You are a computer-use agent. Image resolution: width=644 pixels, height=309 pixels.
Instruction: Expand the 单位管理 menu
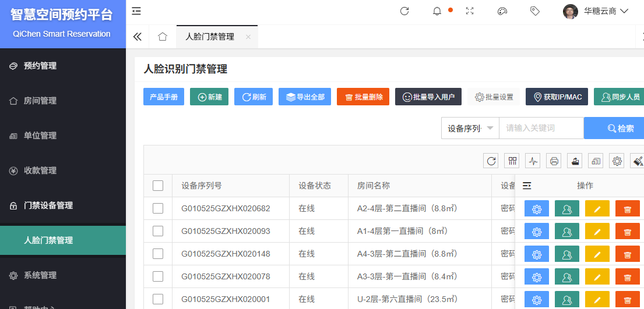(63, 136)
